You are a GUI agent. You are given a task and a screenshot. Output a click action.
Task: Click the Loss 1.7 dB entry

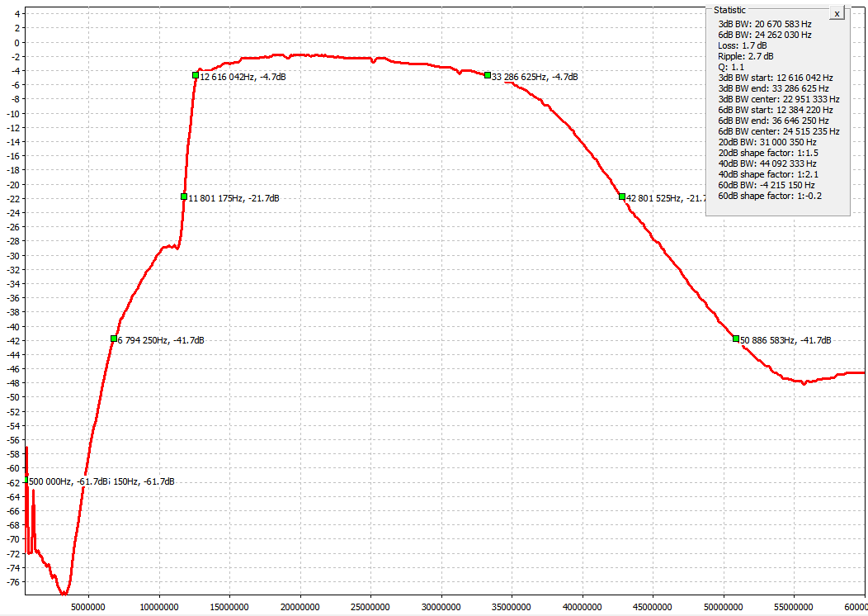pyautogui.click(x=743, y=45)
